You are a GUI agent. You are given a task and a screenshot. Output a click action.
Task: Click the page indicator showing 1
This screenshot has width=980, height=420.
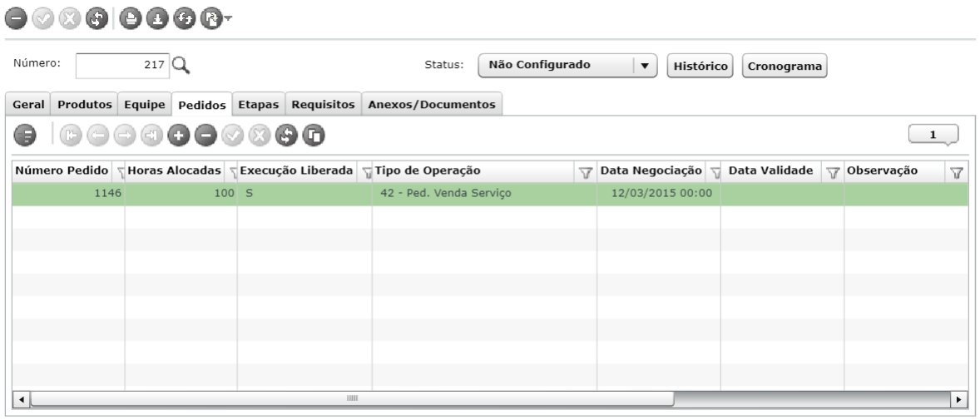933,135
